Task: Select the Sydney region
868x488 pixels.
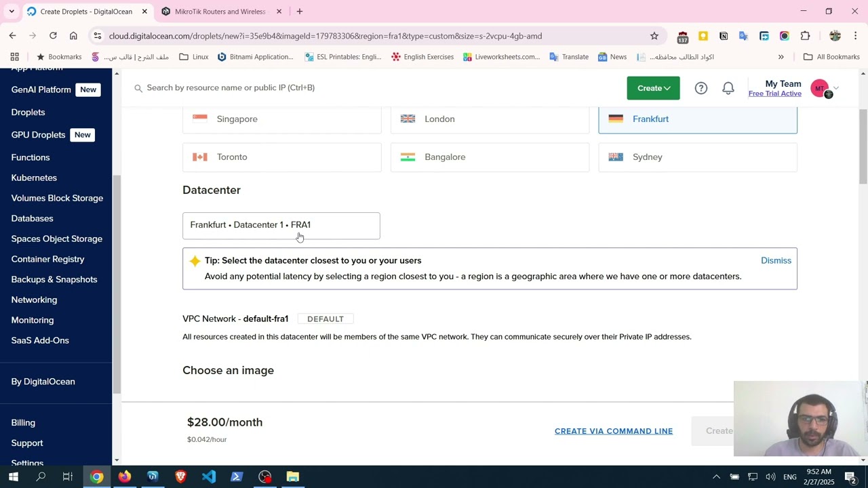Action: 698,157
